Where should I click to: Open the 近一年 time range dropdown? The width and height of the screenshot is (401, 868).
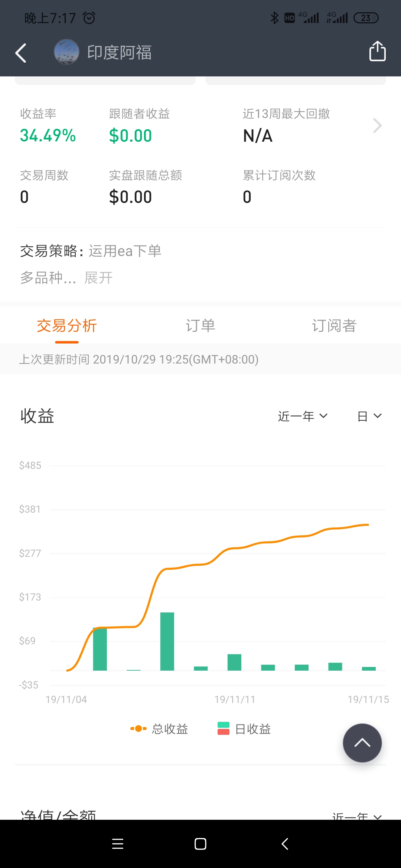303,416
